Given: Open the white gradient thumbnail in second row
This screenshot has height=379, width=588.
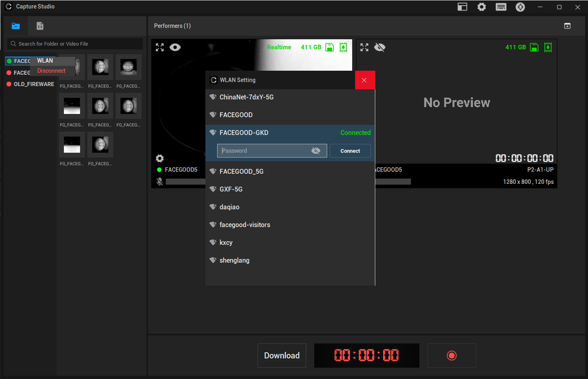Looking at the screenshot, I should click(x=72, y=106).
